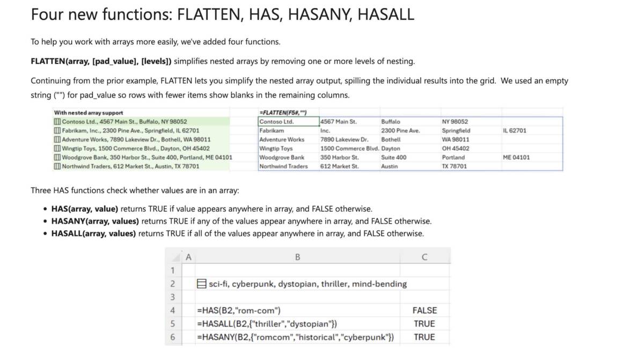Select the array icon before Adventure Works
644x362 pixels.
click(x=57, y=139)
